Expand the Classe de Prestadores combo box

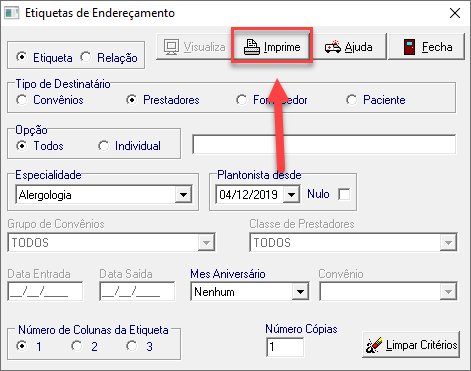(448, 243)
